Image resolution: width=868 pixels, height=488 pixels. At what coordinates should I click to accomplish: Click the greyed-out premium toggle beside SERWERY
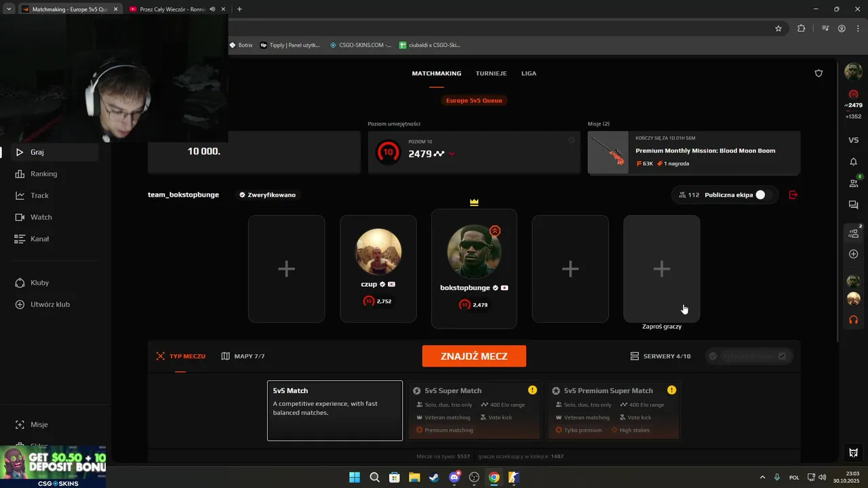[749, 356]
